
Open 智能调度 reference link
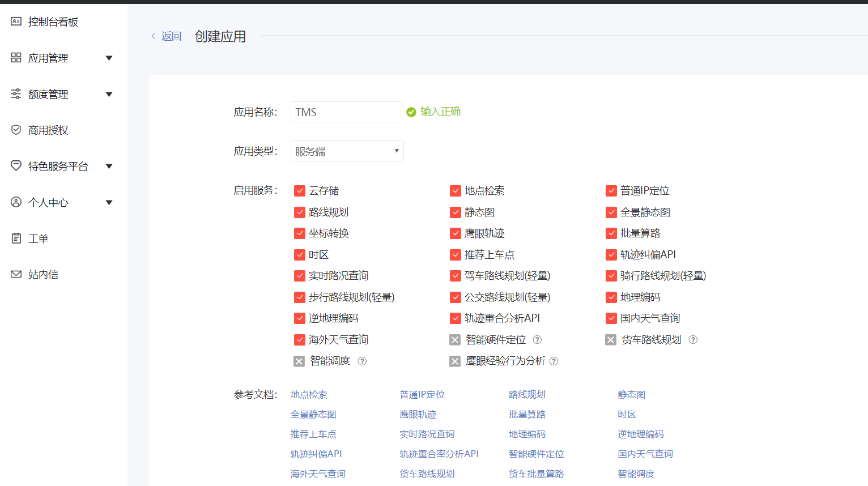[636, 474]
